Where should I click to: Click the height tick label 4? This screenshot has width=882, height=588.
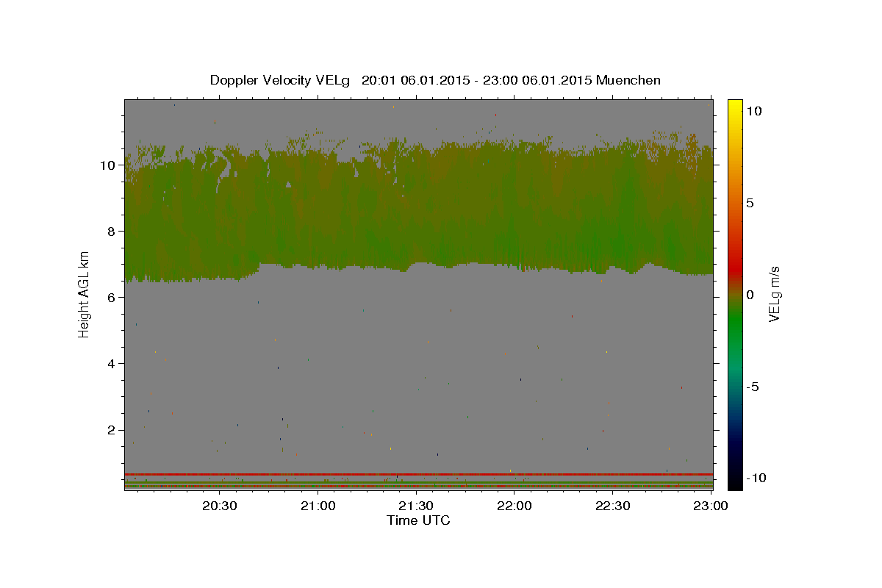pyautogui.click(x=112, y=364)
